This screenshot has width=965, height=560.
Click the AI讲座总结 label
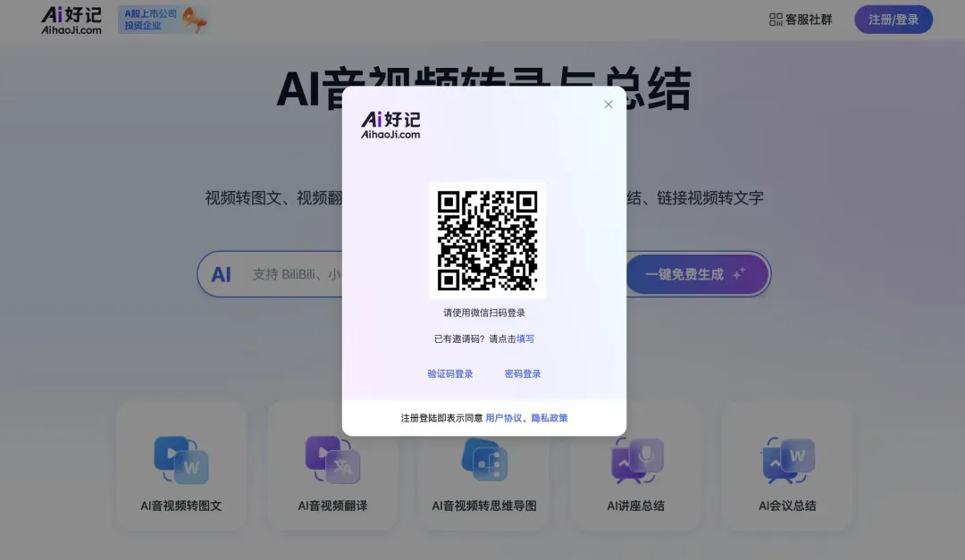(x=636, y=506)
